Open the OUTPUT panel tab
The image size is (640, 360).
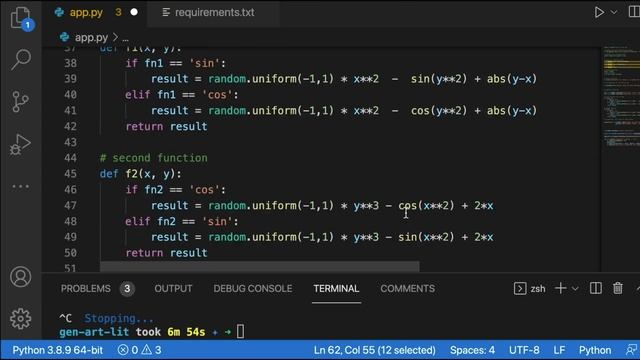[173, 289]
